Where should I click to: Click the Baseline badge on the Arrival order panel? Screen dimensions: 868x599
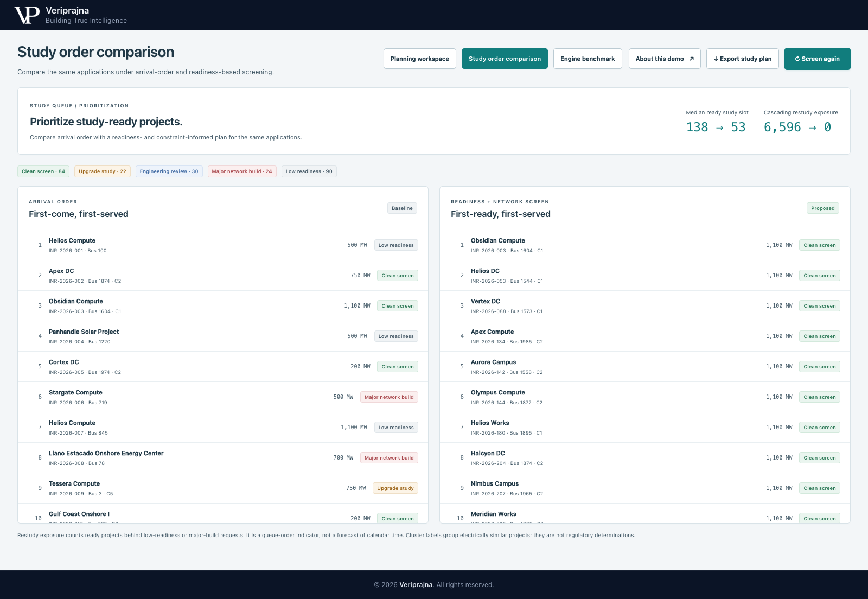coord(402,208)
